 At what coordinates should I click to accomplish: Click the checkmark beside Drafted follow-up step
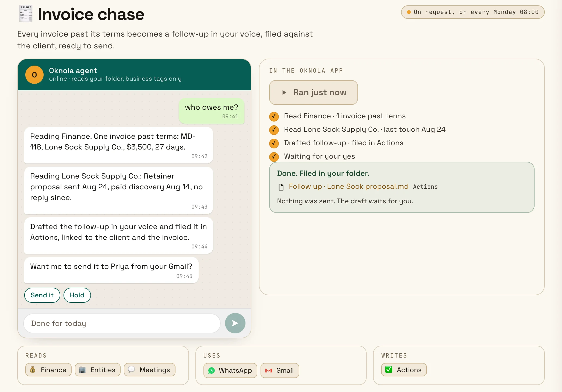point(274,143)
